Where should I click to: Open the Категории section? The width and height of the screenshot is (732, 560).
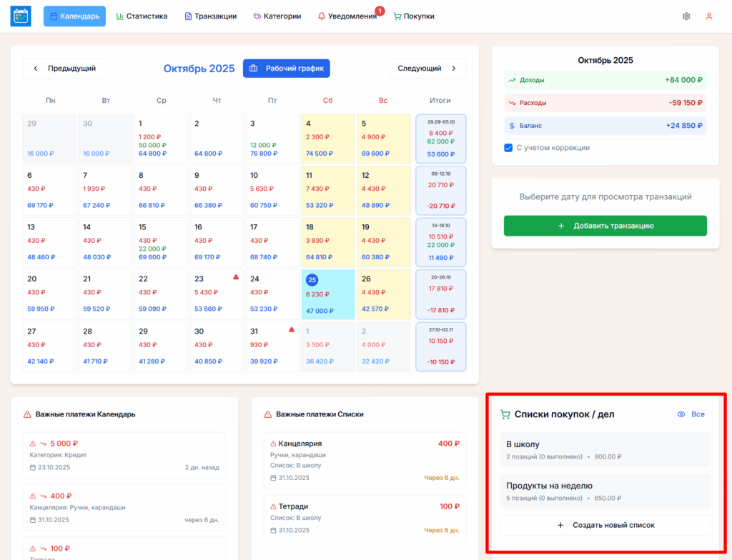pos(277,15)
